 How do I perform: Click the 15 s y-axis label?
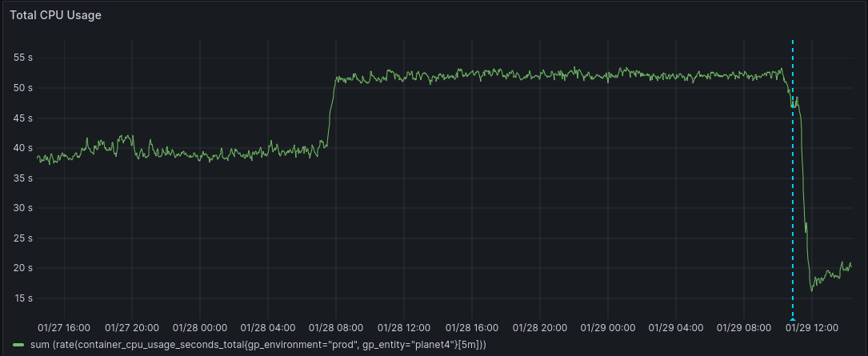click(x=25, y=298)
